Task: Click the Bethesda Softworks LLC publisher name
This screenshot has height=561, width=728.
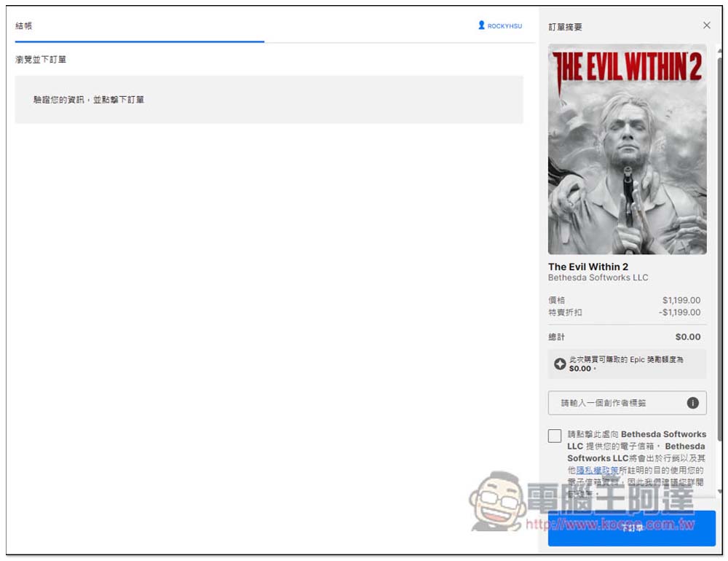Action: point(598,278)
